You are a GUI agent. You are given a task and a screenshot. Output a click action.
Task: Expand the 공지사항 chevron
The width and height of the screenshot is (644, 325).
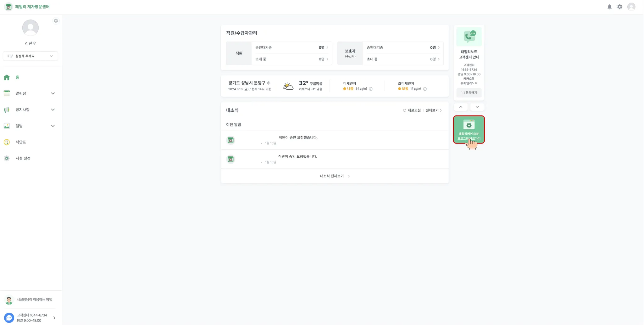tap(53, 110)
